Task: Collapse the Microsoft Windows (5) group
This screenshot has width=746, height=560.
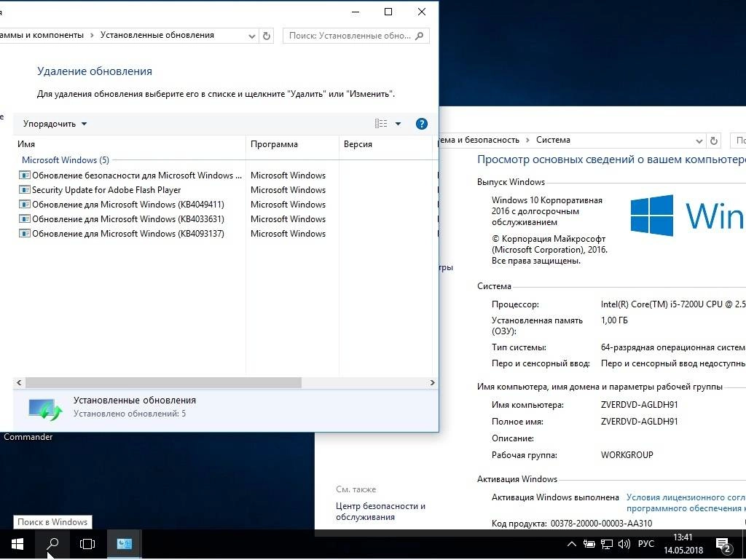Action: coord(65,160)
